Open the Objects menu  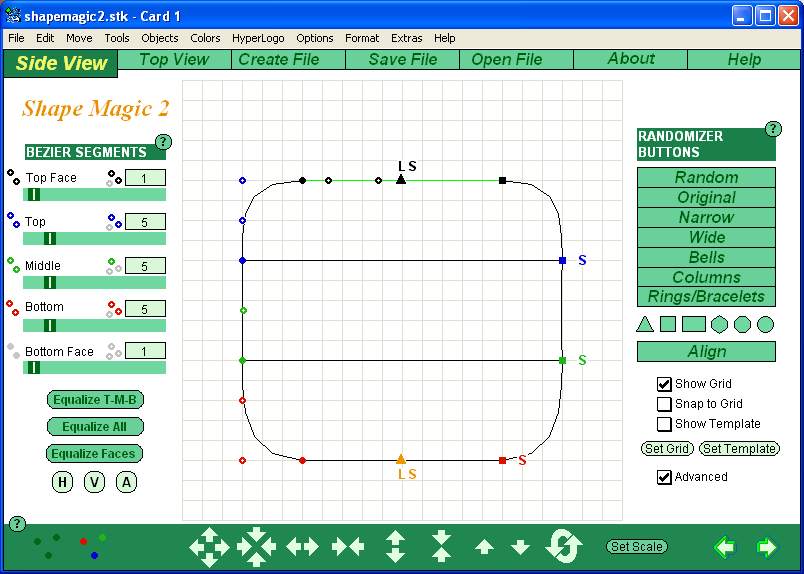coord(160,38)
